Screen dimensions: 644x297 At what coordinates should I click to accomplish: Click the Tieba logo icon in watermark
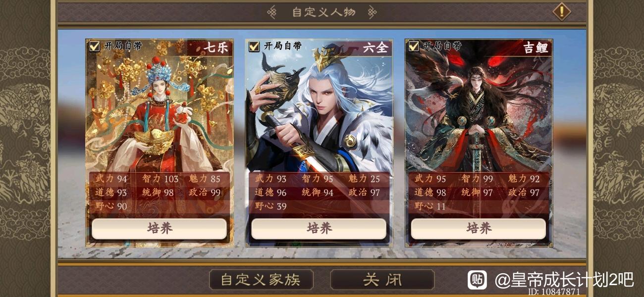[x=478, y=280]
